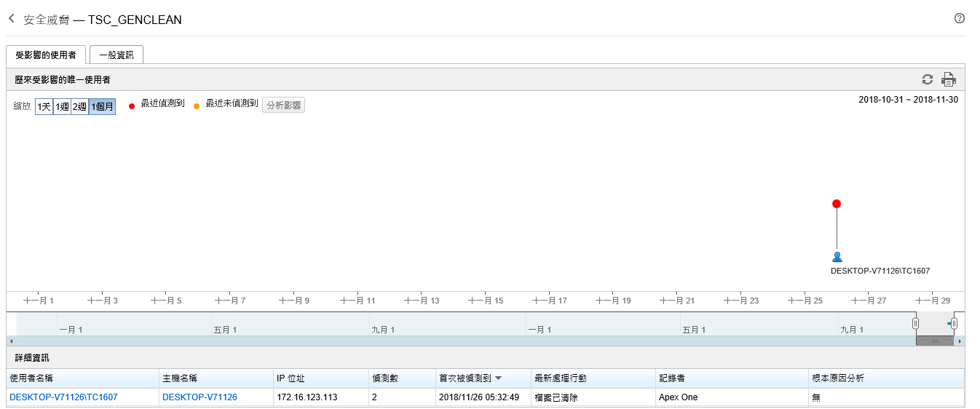The image size is (980, 409).
Task: Click right handle of timeline range slider
Action: pyautogui.click(x=954, y=323)
